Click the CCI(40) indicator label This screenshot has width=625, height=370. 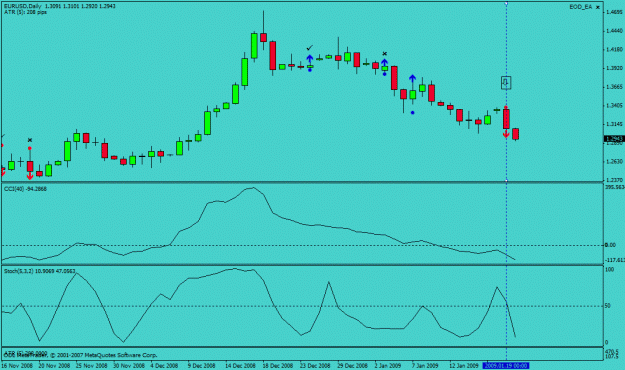point(25,189)
